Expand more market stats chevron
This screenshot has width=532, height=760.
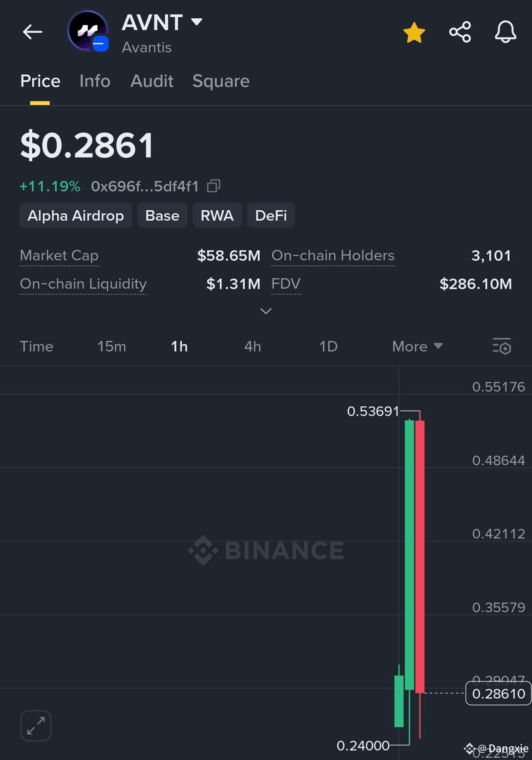266,311
